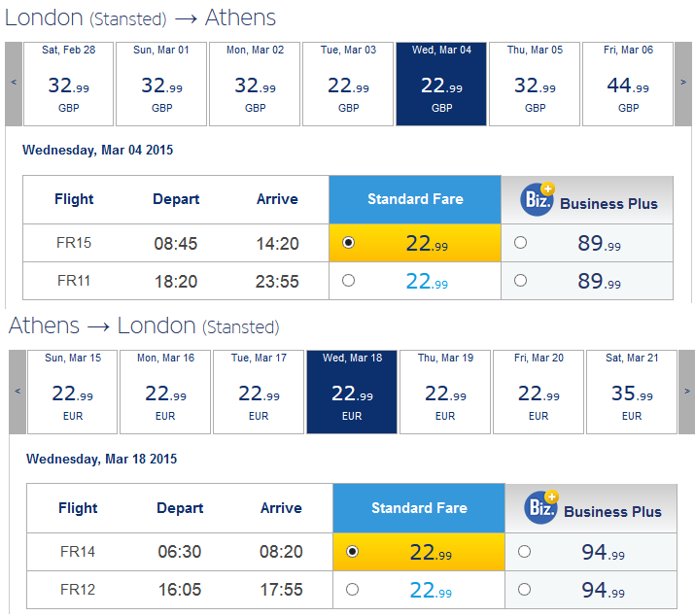Screen dimensions: 695x616
Task: Click next dates arrow for London to Athens
Action: coord(683,84)
